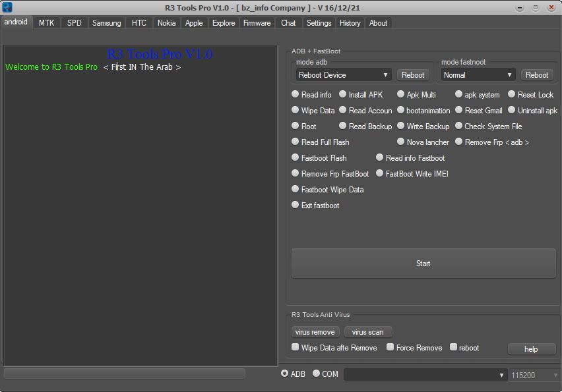Open the SPD tab
Screen dimensions: 562x392
(x=74, y=23)
